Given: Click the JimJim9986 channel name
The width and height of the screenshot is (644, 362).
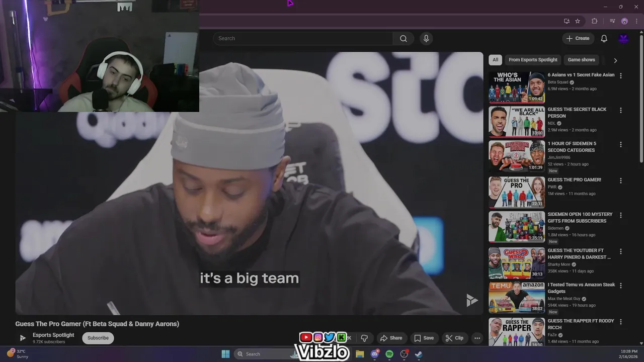Looking at the screenshot, I should (559, 157).
